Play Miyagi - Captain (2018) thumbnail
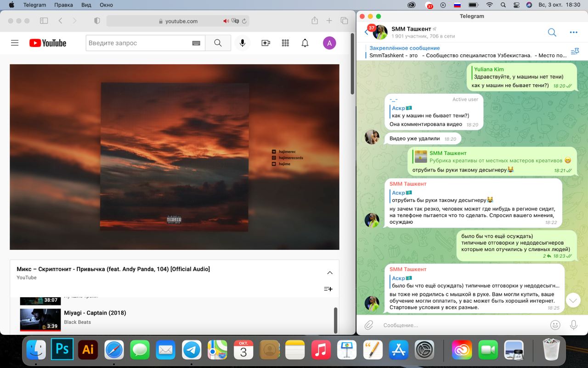The width and height of the screenshot is (588, 368). tap(40, 320)
